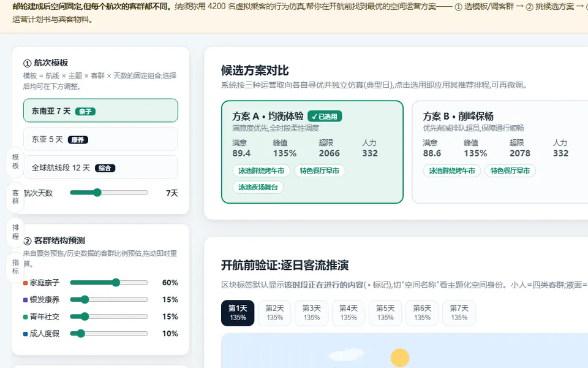Switch to 第1天 tab
Viewport: 588px width, 368px height.
coord(238,313)
